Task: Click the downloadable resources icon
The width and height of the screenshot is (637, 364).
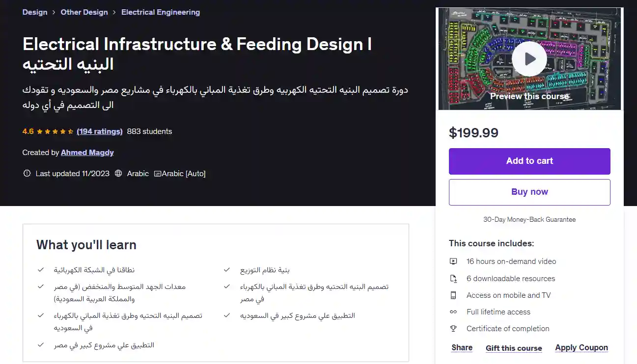Action: point(453,278)
